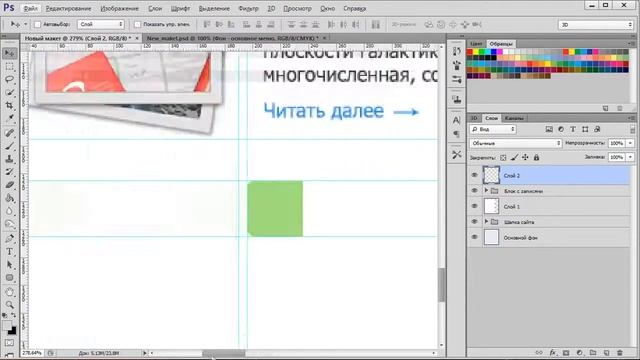The height and width of the screenshot is (360, 640).
Task: Open the 3D workspace dropdown
Action: [596, 25]
